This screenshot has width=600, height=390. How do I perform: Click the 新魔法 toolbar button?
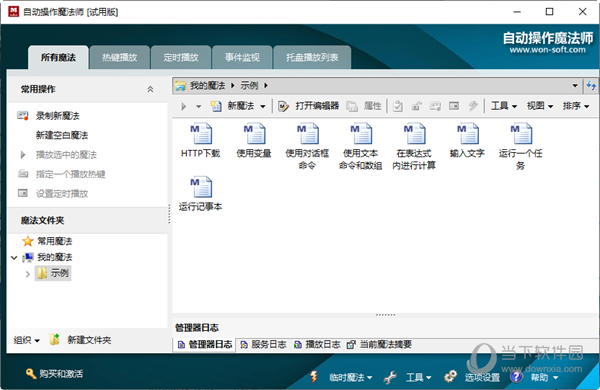[233, 106]
